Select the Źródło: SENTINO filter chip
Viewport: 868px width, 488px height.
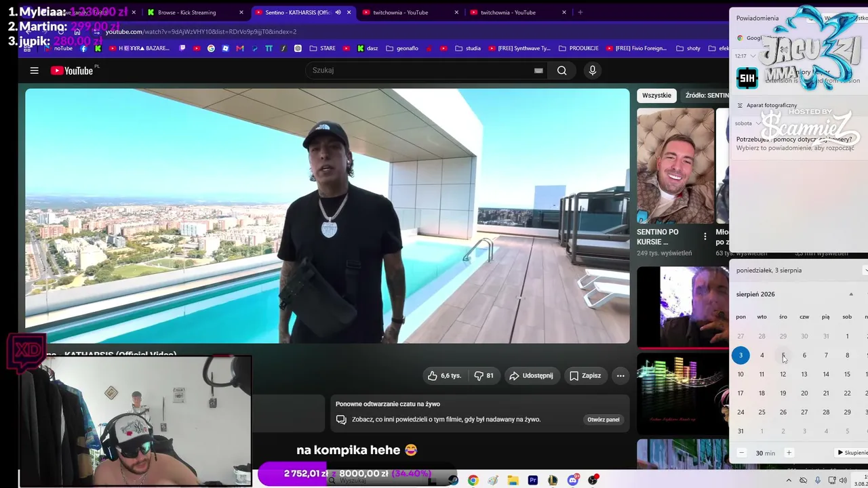tap(705, 96)
